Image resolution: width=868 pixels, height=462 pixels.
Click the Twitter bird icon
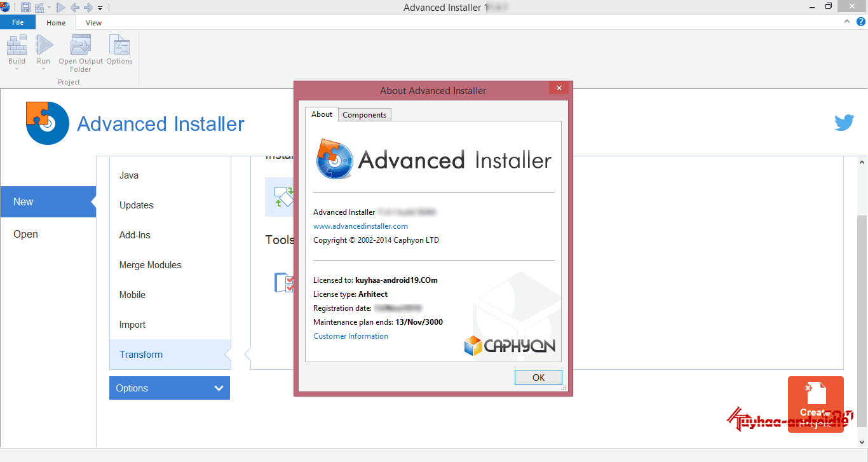coord(844,122)
